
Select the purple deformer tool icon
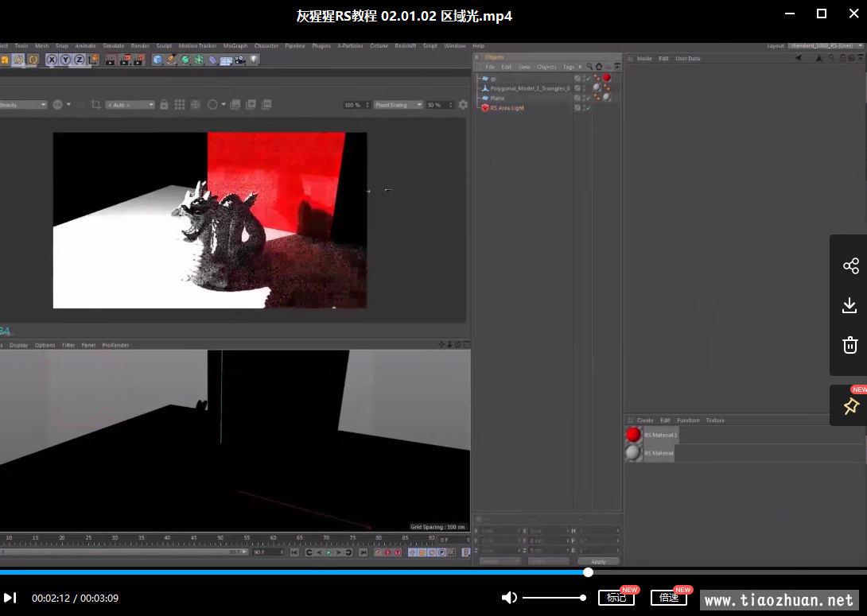pyautogui.click(x=212, y=60)
